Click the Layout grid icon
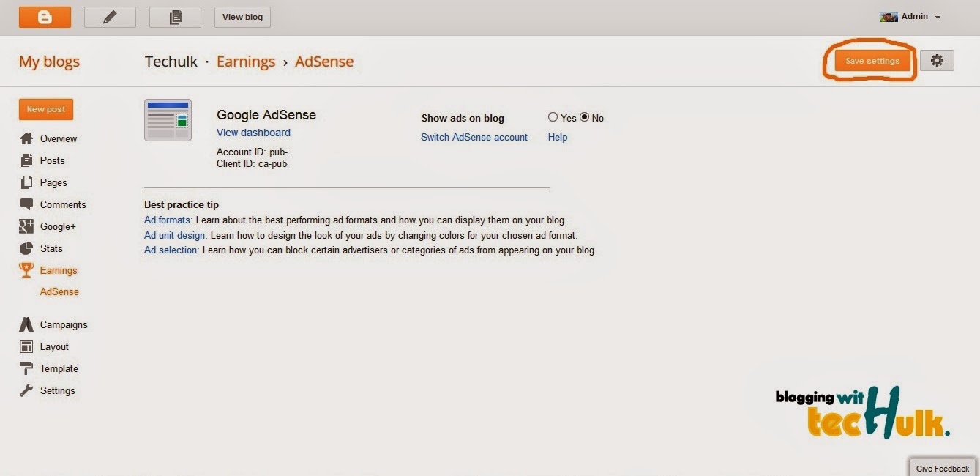Image resolution: width=980 pixels, height=476 pixels. tap(26, 346)
